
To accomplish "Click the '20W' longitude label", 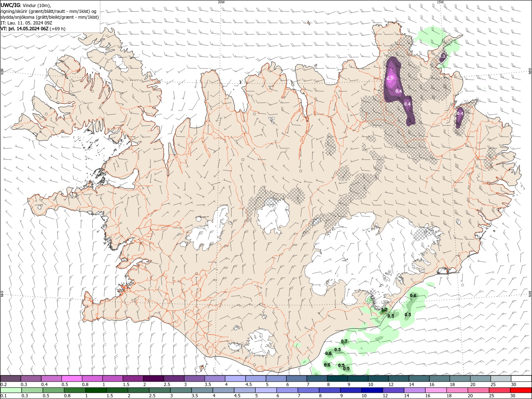I will point(221,2).
